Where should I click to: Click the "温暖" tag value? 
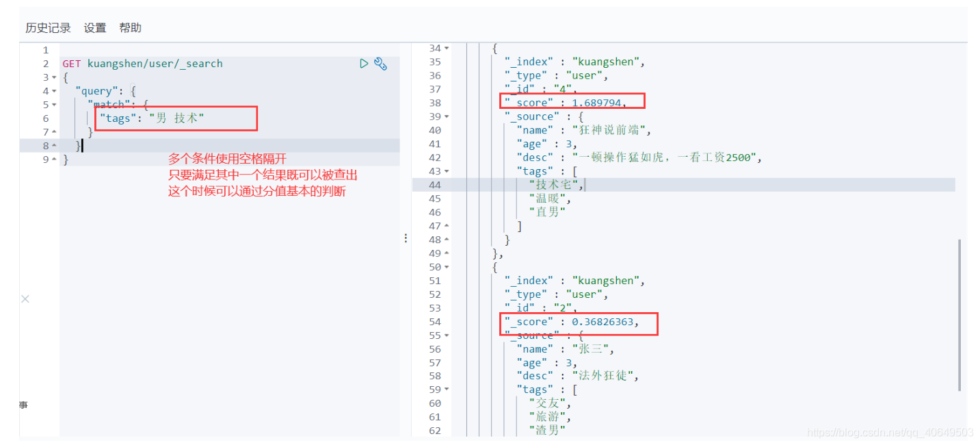pyautogui.click(x=550, y=199)
